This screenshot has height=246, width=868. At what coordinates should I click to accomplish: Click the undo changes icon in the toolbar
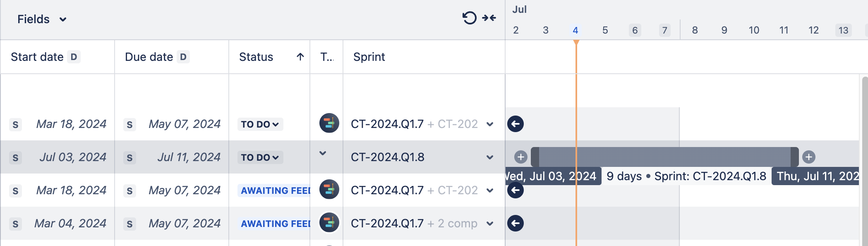coord(469,19)
